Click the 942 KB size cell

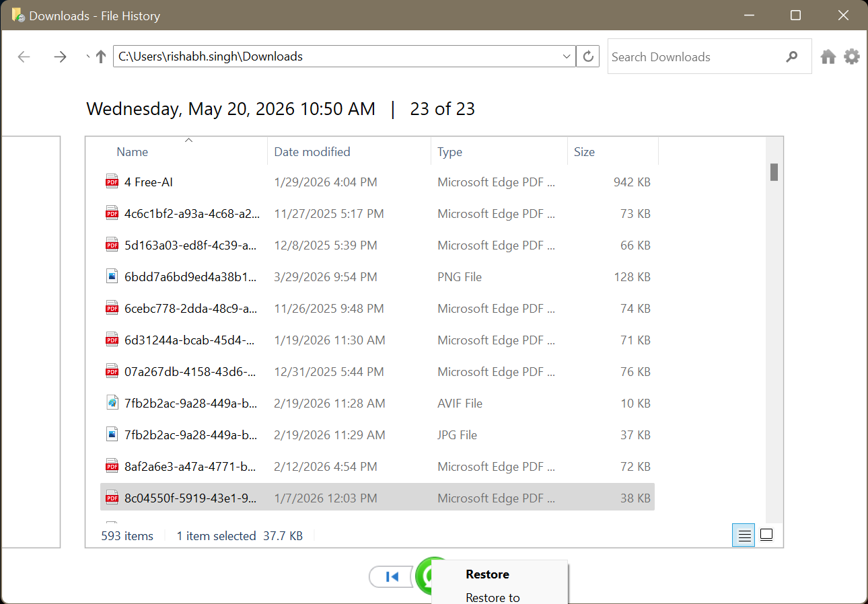(x=632, y=182)
